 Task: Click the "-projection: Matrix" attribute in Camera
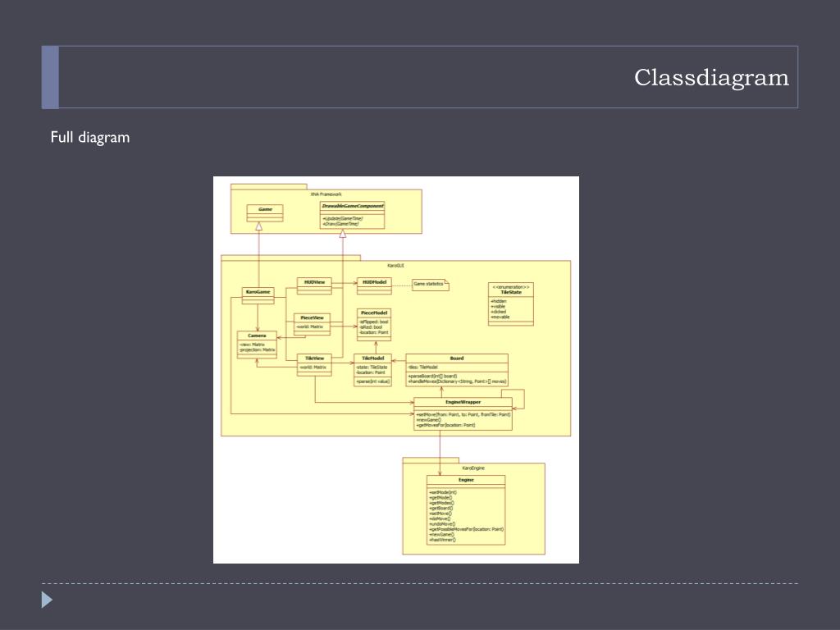point(257,349)
